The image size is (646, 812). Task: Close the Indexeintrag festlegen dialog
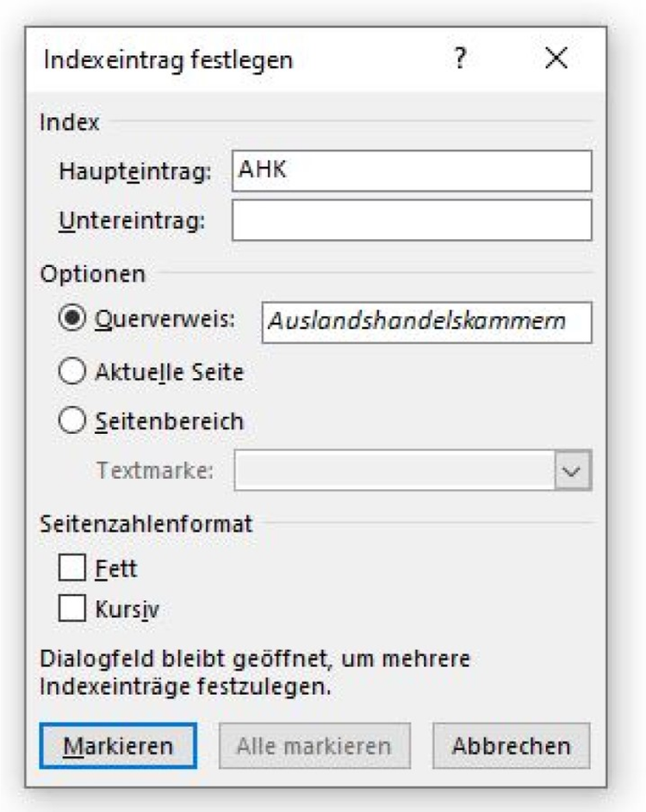pyautogui.click(x=557, y=59)
